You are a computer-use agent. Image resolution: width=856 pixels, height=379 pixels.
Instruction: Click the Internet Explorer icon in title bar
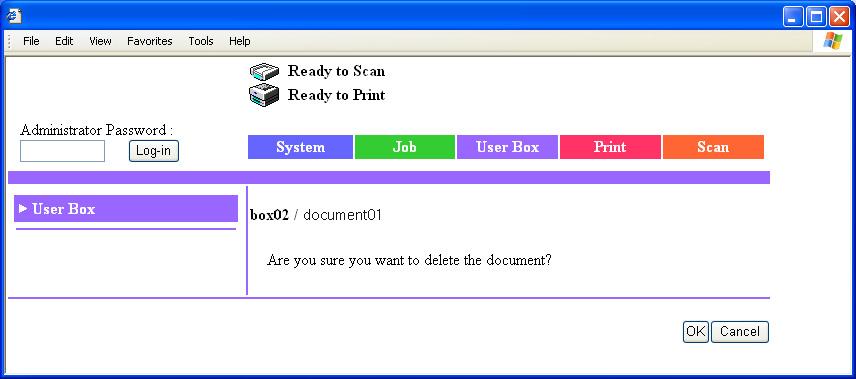(x=14, y=16)
